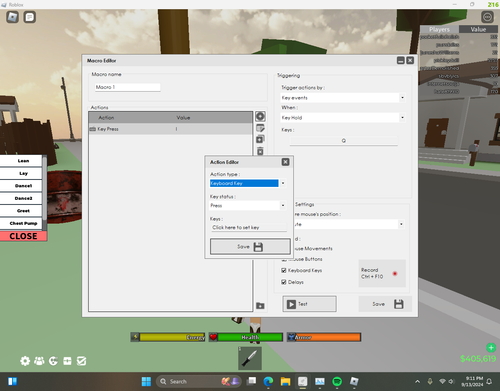Viewport: 500px width, 391px height.
Task: Click the Energy bar
Action: pyautogui.click(x=168, y=337)
